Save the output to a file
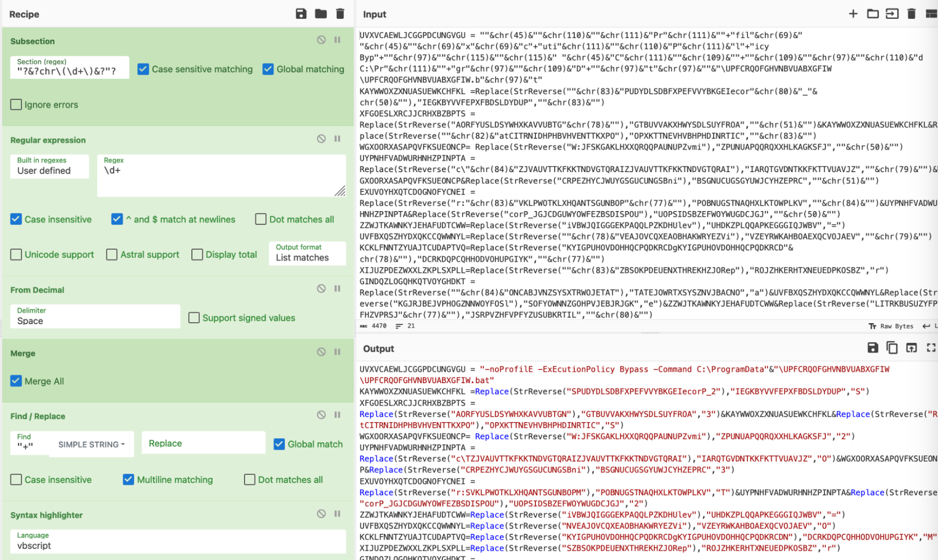 872,348
